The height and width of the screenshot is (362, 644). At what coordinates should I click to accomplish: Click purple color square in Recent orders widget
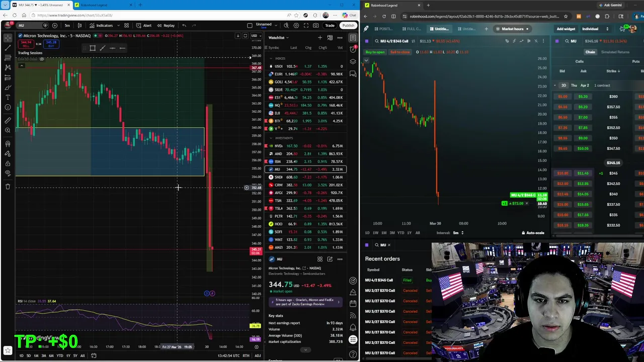click(367, 245)
